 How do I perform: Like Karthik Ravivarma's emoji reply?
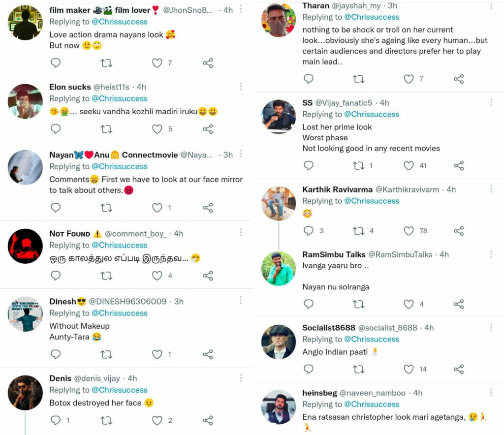[x=409, y=231]
